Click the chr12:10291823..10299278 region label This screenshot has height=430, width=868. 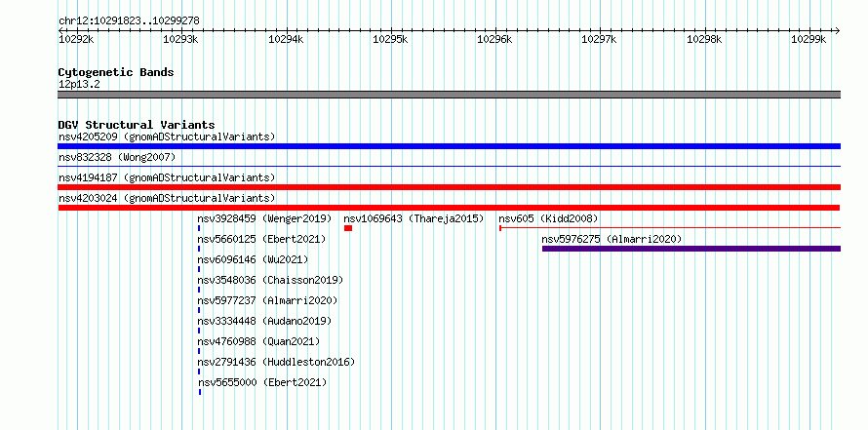point(129,20)
